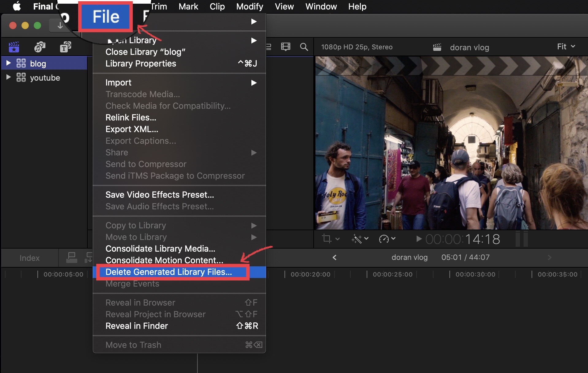
Task: Expand the Import submenu
Action: tap(179, 82)
